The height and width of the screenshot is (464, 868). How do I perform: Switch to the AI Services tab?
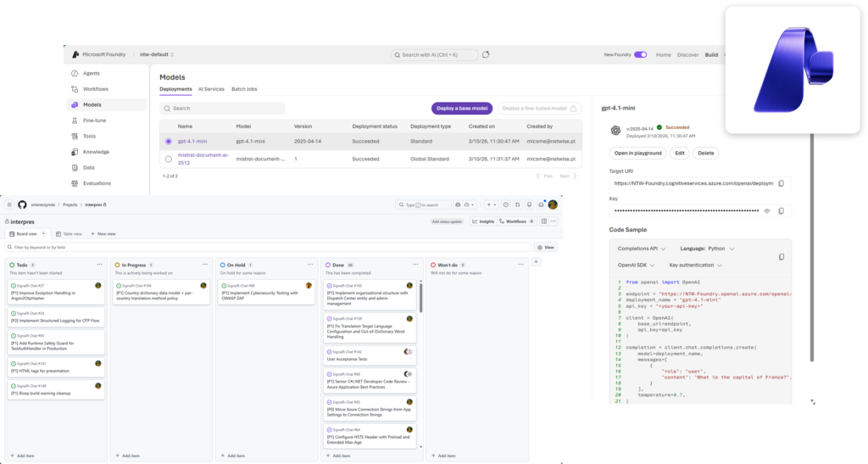(x=211, y=89)
